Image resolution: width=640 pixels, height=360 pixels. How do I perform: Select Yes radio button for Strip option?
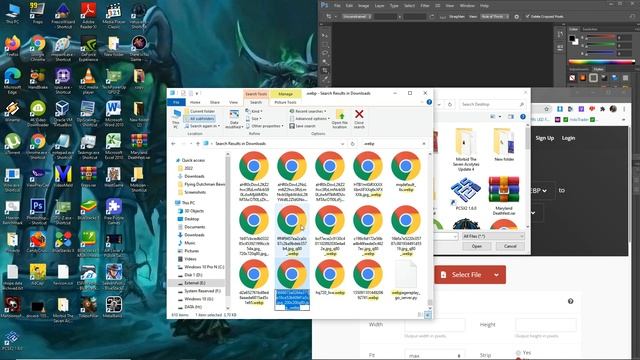click(518, 352)
